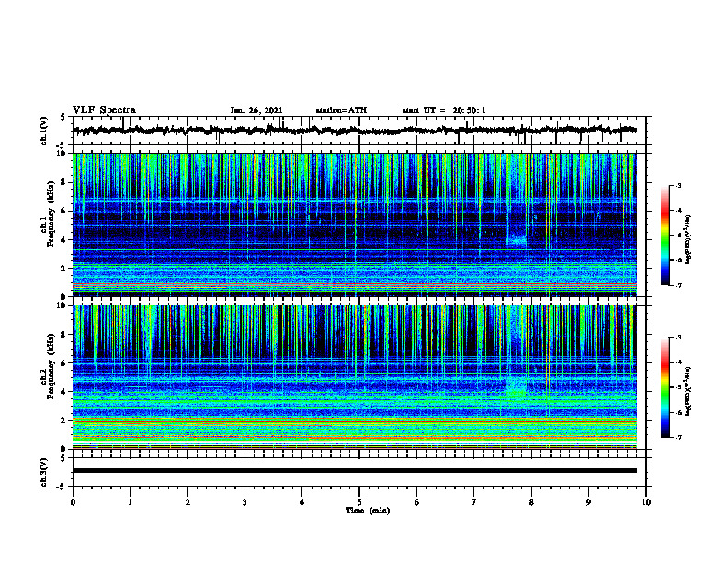Click time axis tick label "7"

pyautogui.click(x=474, y=502)
